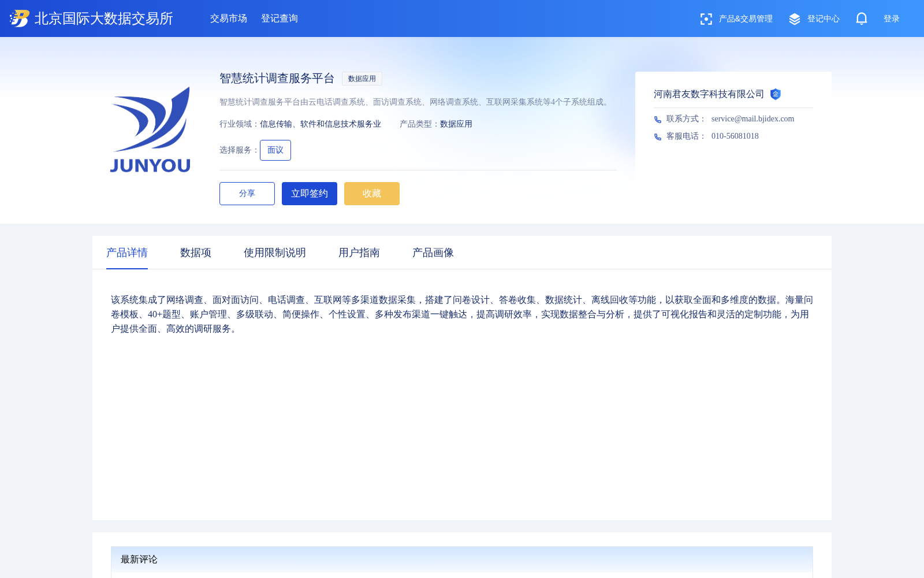Click the 选择服务 label

tap(239, 150)
